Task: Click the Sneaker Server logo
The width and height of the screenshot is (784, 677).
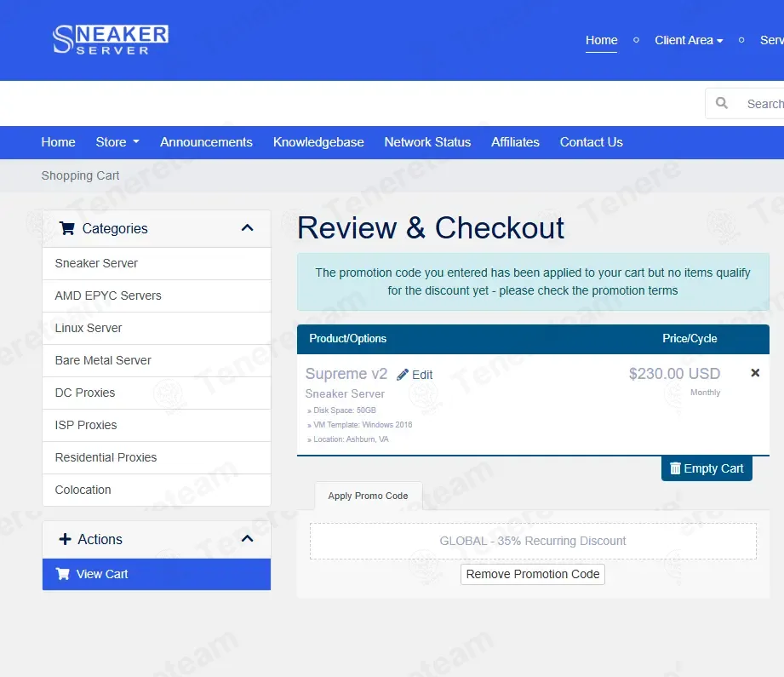Action: pyautogui.click(x=110, y=39)
